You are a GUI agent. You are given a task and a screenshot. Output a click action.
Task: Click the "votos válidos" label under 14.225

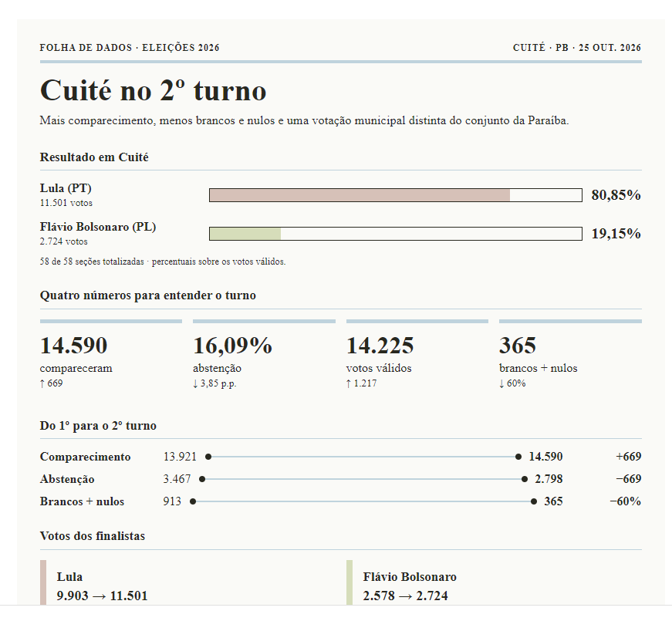(378, 368)
